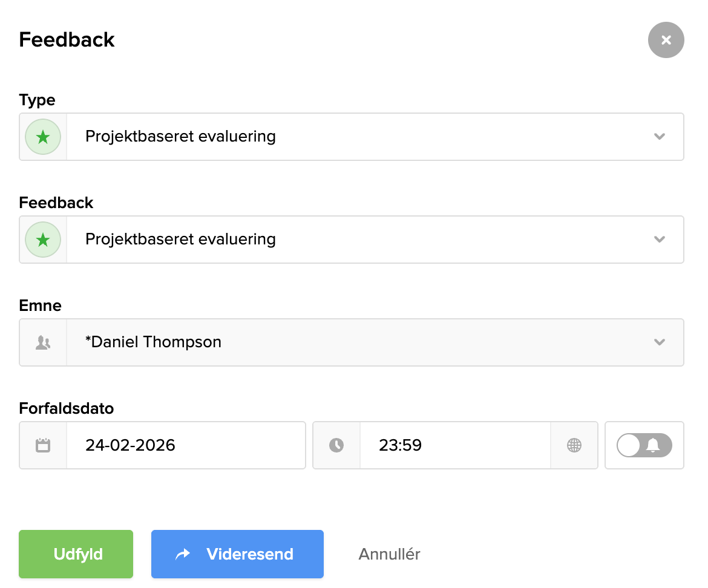
Task: Click Projektbaseret evaluering text under Feedback label
Action: (x=180, y=240)
